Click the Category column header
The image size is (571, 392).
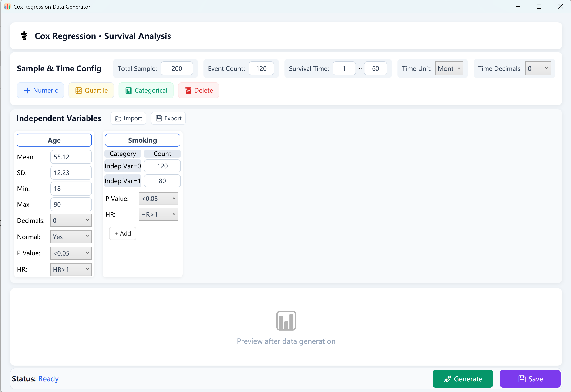click(123, 154)
